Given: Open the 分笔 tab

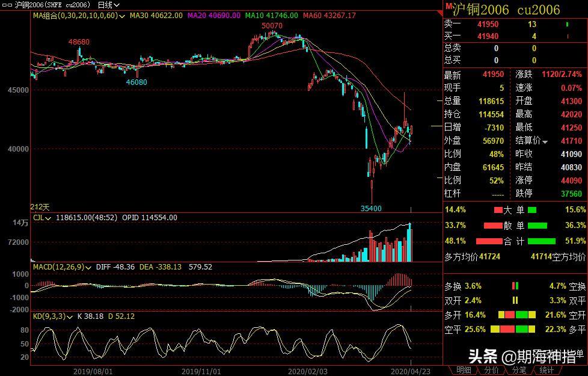Looking at the screenshot, I should 519,371.
